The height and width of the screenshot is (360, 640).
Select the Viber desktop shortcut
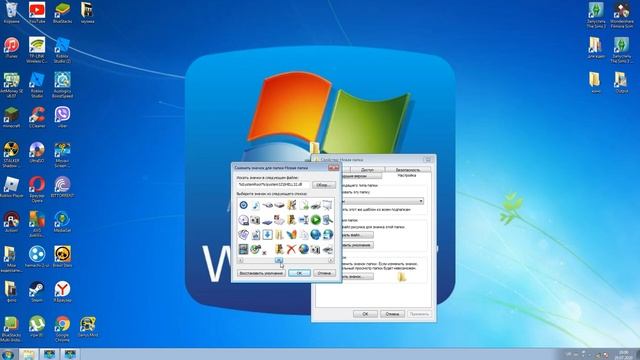coord(62,118)
